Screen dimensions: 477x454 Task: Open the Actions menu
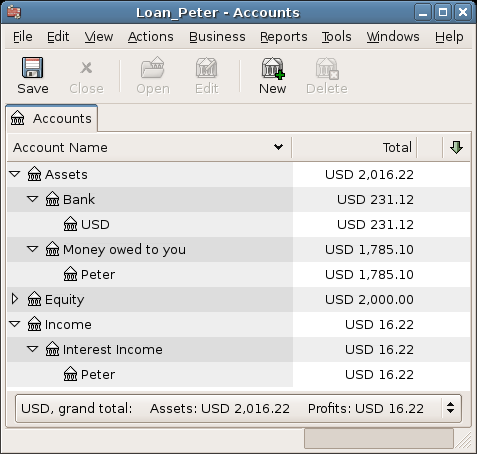pos(151,37)
